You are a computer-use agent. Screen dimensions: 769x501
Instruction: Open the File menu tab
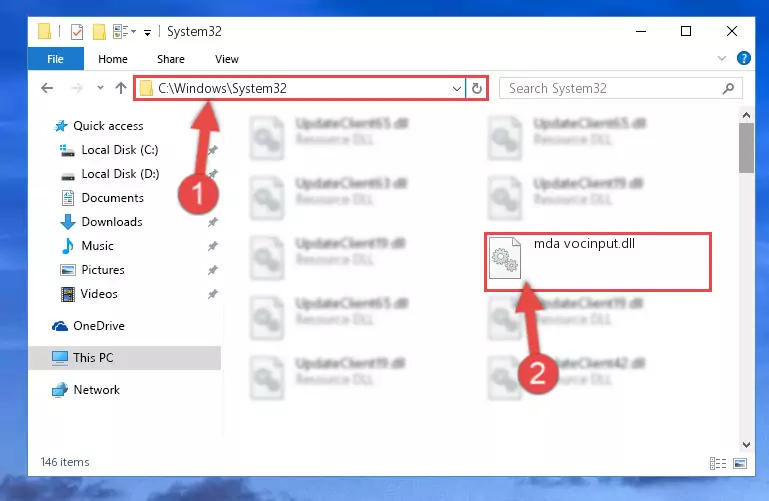click(55, 59)
